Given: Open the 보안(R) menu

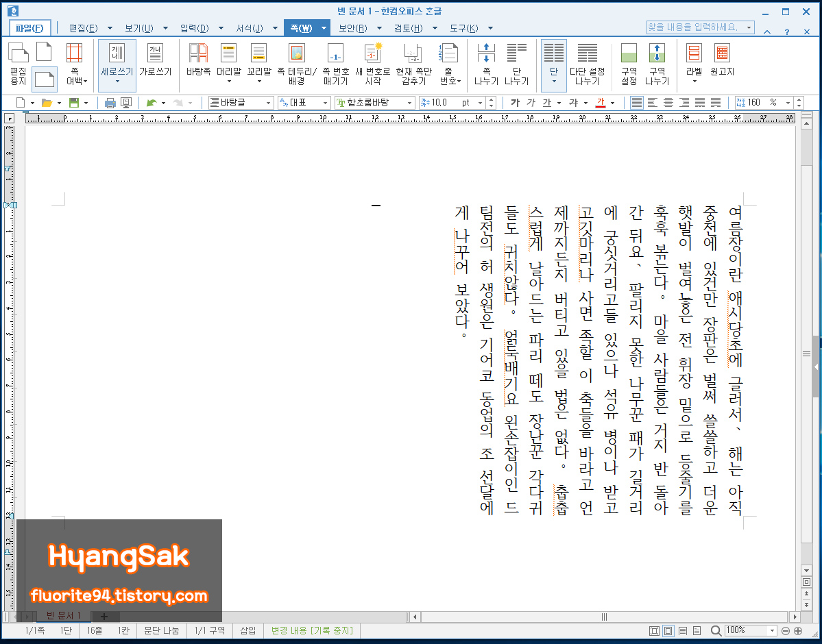Looking at the screenshot, I should [353, 28].
